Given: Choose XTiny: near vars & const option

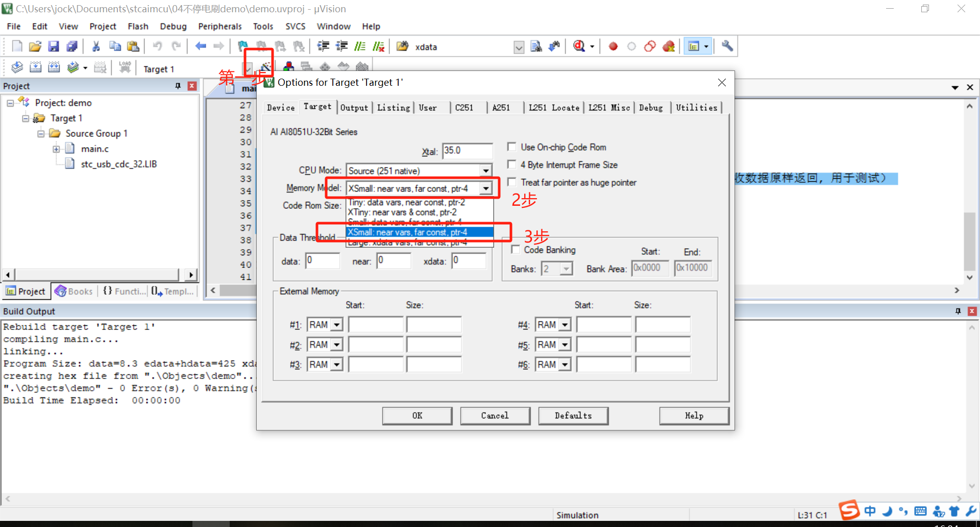Looking at the screenshot, I should (420, 212).
